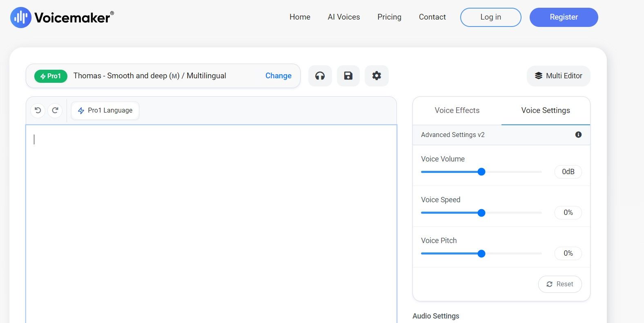Go to the Pricing page

(x=389, y=17)
